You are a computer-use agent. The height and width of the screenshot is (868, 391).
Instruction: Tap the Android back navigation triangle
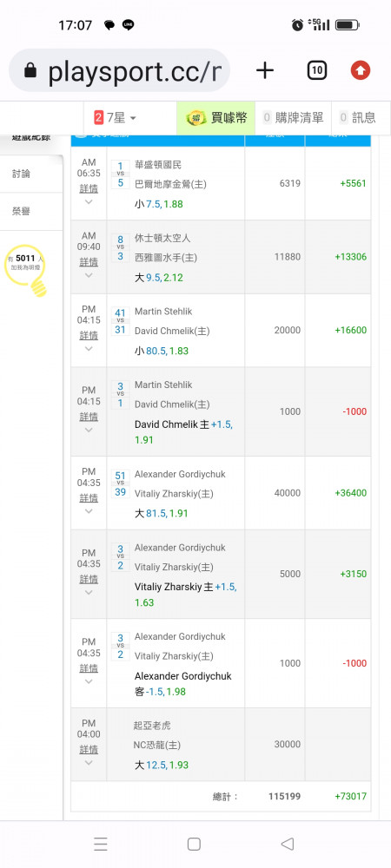click(287, 844)
